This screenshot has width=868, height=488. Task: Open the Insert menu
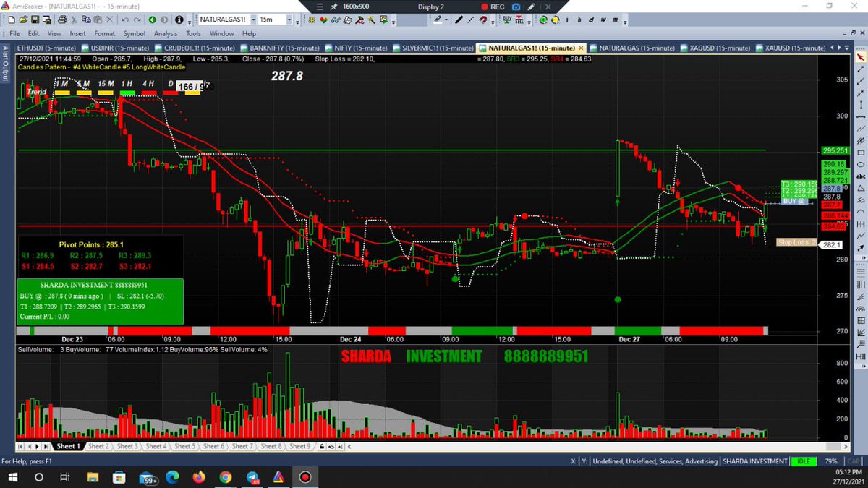(x=77, y=33)
